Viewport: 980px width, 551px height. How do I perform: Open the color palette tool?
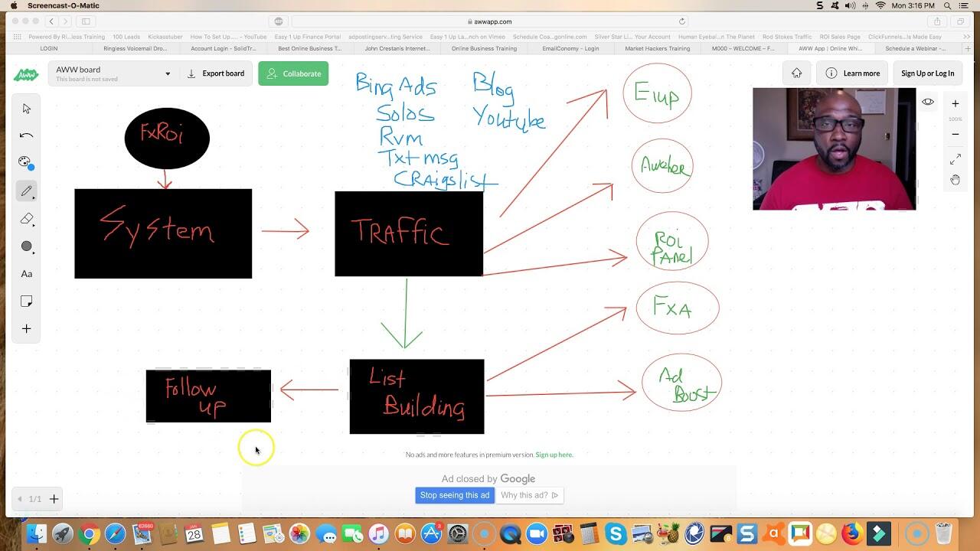click(26, 162)
